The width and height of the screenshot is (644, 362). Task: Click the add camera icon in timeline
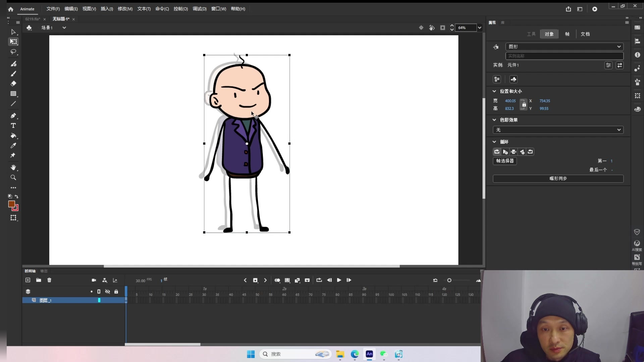(94, 280)
